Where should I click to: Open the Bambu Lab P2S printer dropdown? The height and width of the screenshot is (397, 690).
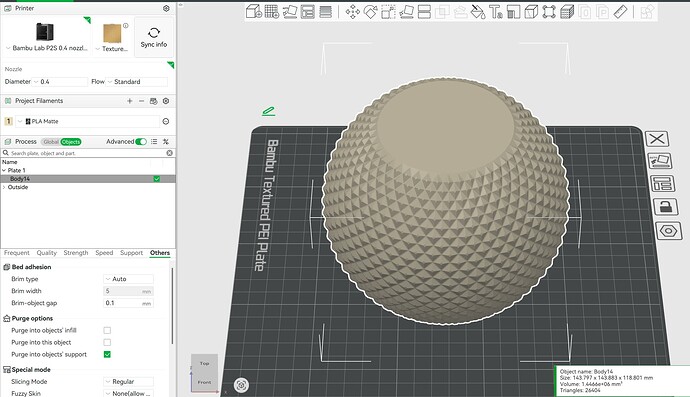pos(47,48)
